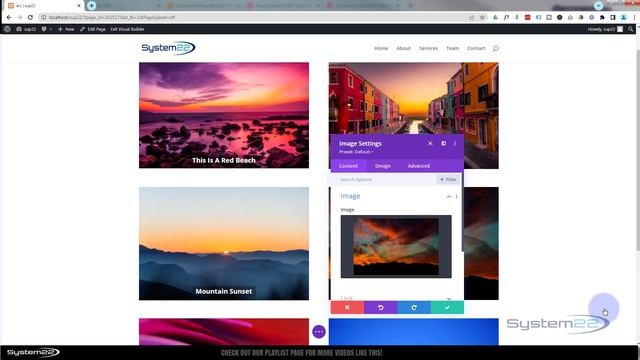Switch to the Advanced tab

pos(419,166)
